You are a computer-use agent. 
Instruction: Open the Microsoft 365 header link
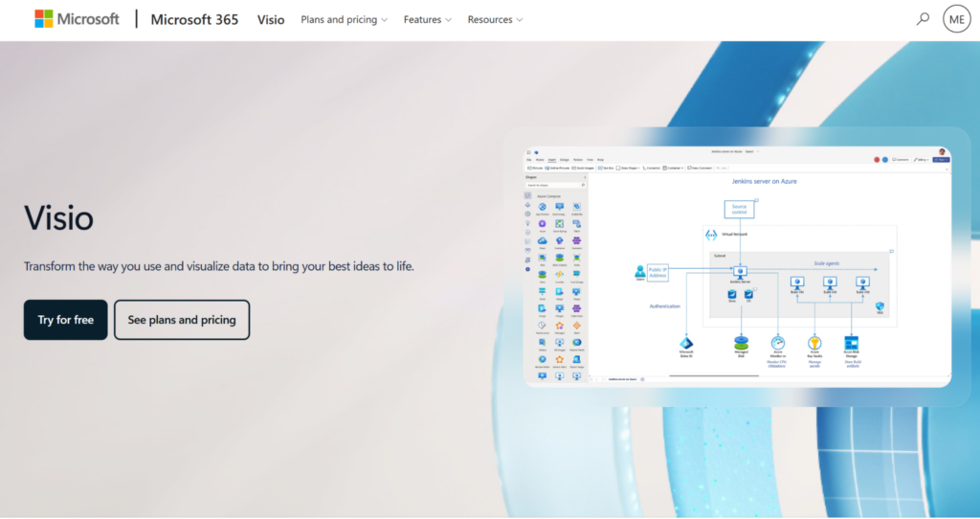[194, 19]
